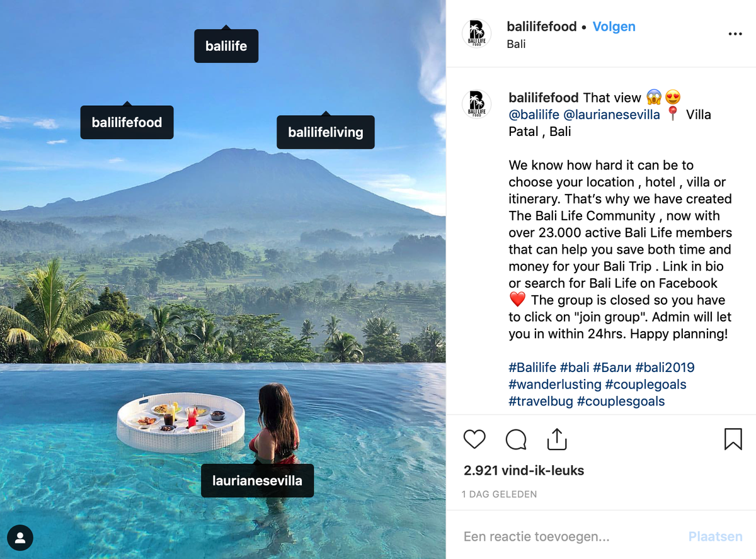756x559 pixels.
Task: Open the #couplegoals hashtag
Action: [x=645, y=385]
